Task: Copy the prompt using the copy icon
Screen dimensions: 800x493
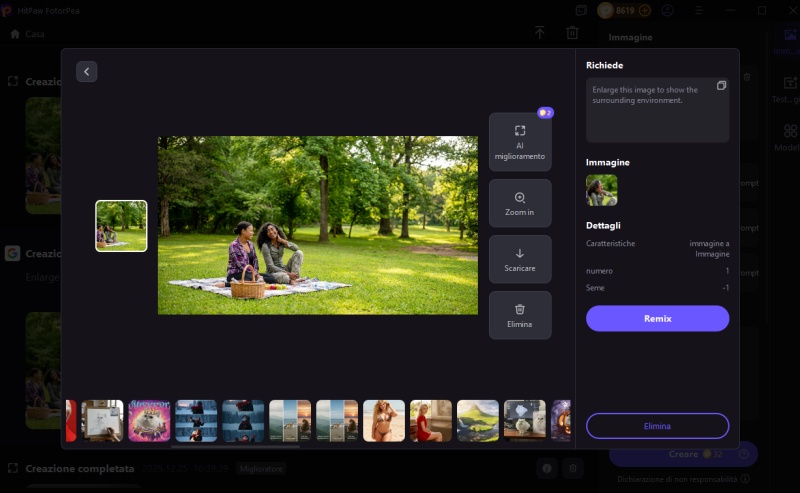Action: (x=721, y=86)
